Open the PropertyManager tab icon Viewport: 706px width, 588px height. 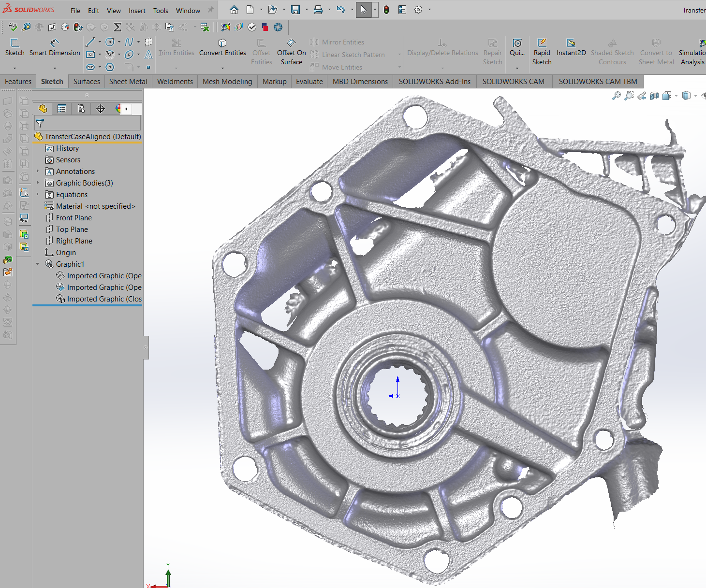pyautogui.click(x=62, y=109)
